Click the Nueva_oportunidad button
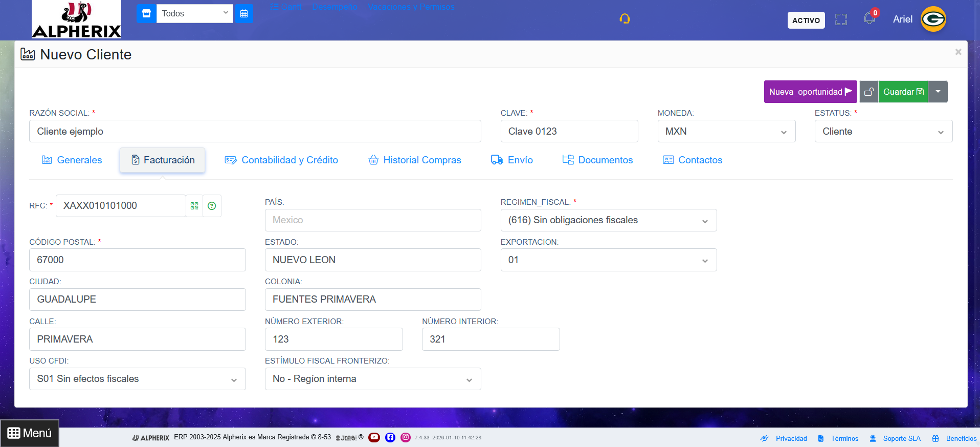The height and width of the screenshot is (447, 980). (810, 92)
